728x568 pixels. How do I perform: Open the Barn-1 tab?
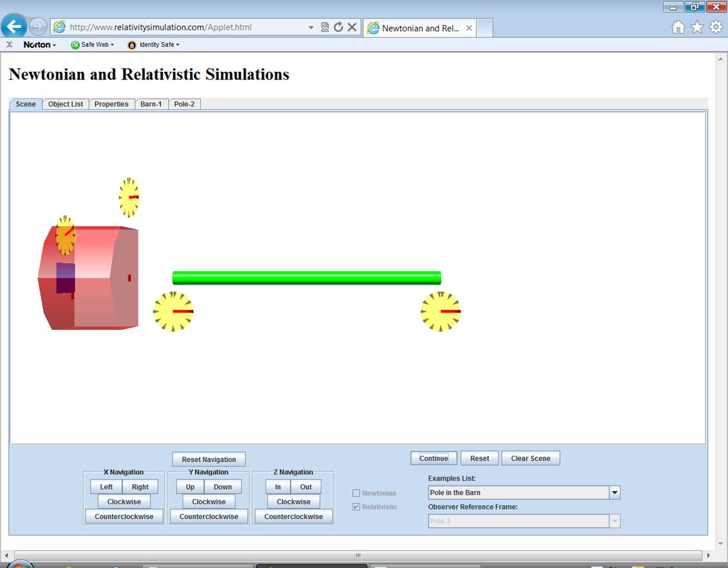(x=151, y=105)
